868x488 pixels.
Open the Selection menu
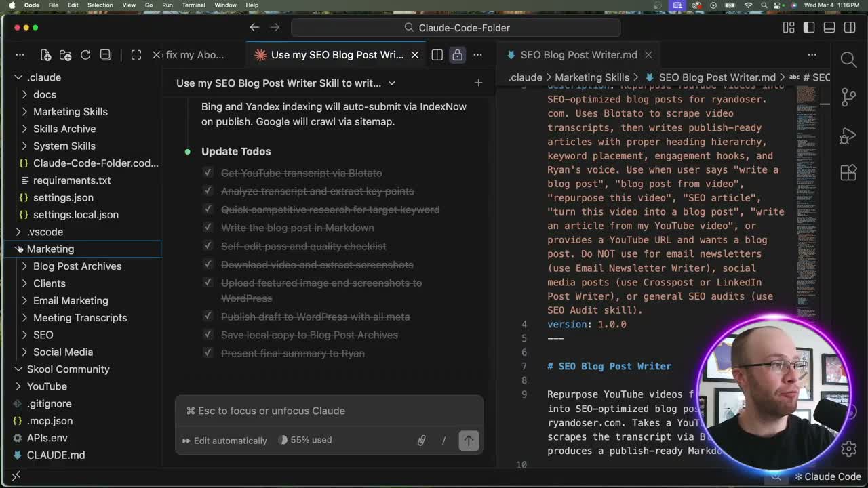(x=100, y=5)
